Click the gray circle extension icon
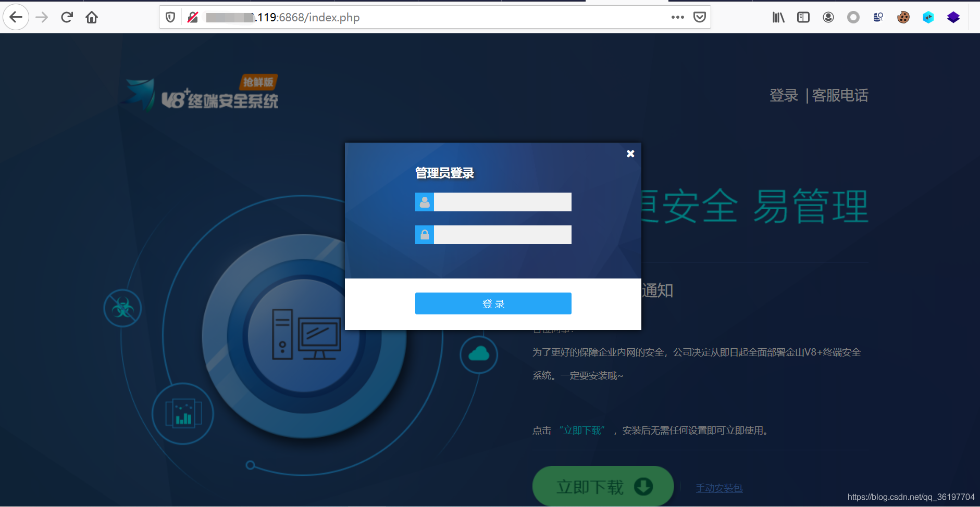Image resolution: width=980 pixels, height=507 pixels. pos(853,17)
